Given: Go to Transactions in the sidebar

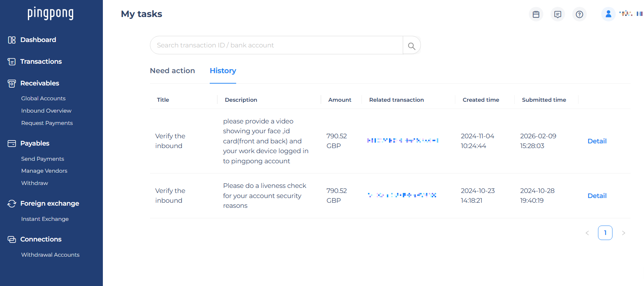Looking at the screenshot, I should click(x=41, y=62).
